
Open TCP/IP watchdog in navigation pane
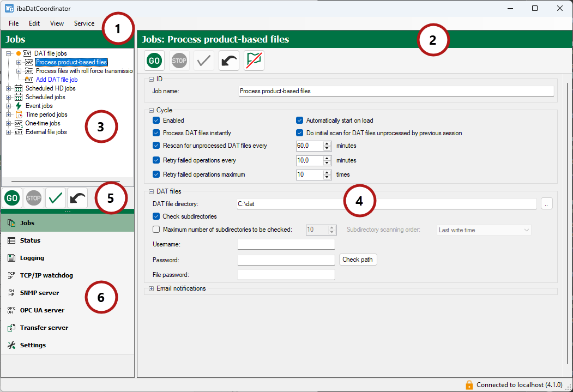(68, 275)
